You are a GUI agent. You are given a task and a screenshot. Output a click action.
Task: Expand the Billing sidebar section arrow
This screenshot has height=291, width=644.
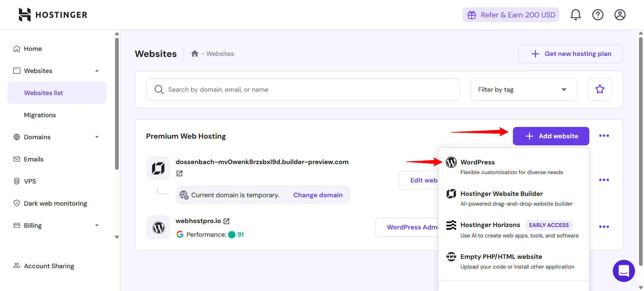(x=97, y=225)
